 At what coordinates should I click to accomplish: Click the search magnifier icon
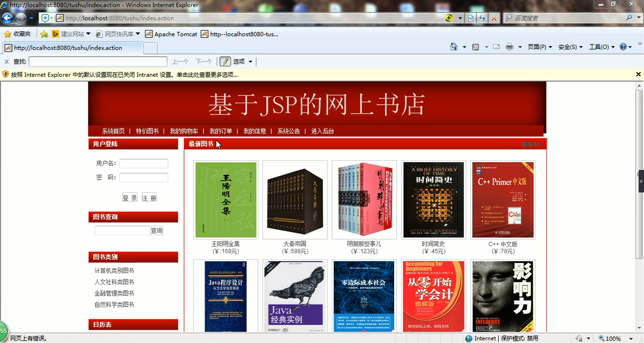click(x=629, y=18)
